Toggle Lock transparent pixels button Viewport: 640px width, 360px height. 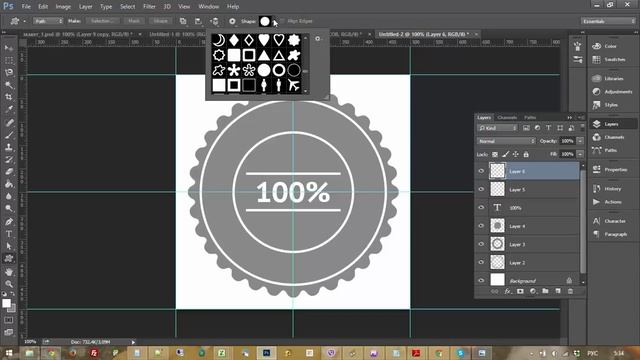click(495, 154)
